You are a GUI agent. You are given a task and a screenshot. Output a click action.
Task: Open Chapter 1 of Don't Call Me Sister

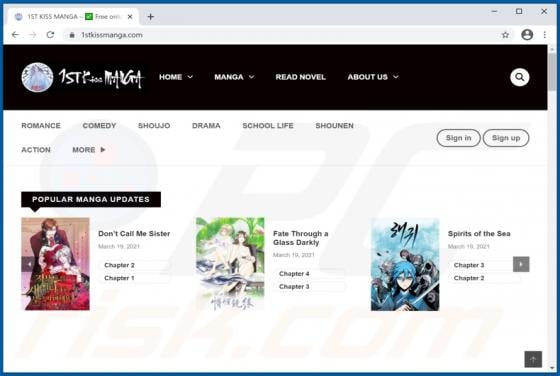click(119, 278)
